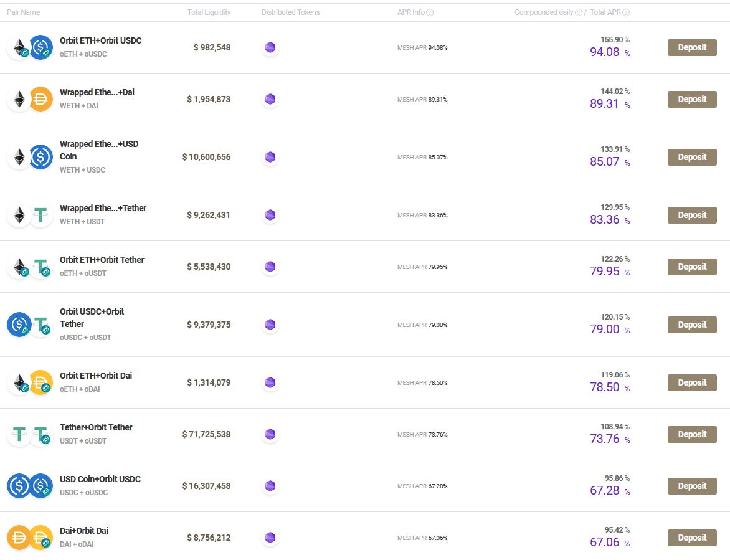The width and height of the screenshot is (730, 560).
Task: Open the Compounded daily help icon
Action: click(x=578, y=12)
